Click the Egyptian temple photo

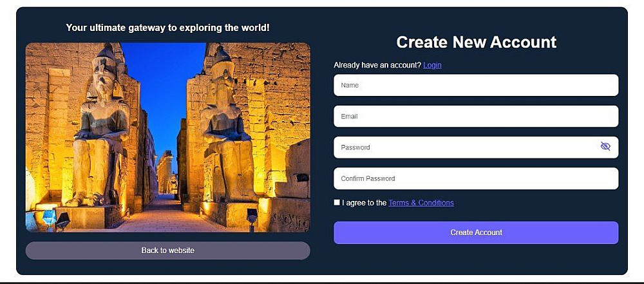click(x=167, y=137)
